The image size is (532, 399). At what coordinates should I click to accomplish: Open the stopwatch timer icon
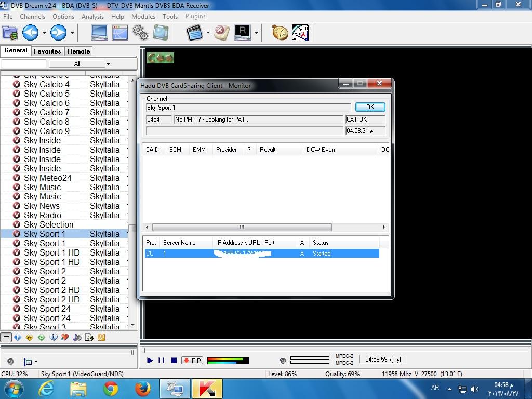pos(280,33)
